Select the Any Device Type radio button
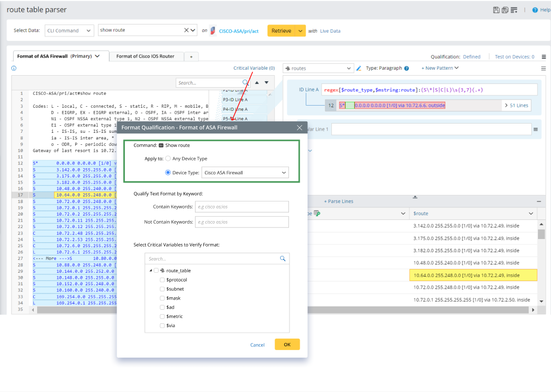This screenshot has height=392, width=551. pyautogui.click(x=168, y=158)
